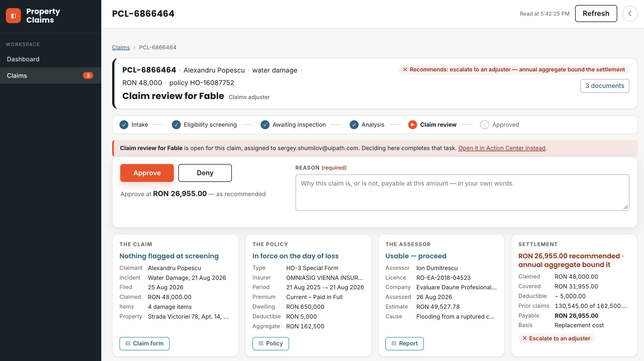Click the Escalate to an adjuster tag

557,338
